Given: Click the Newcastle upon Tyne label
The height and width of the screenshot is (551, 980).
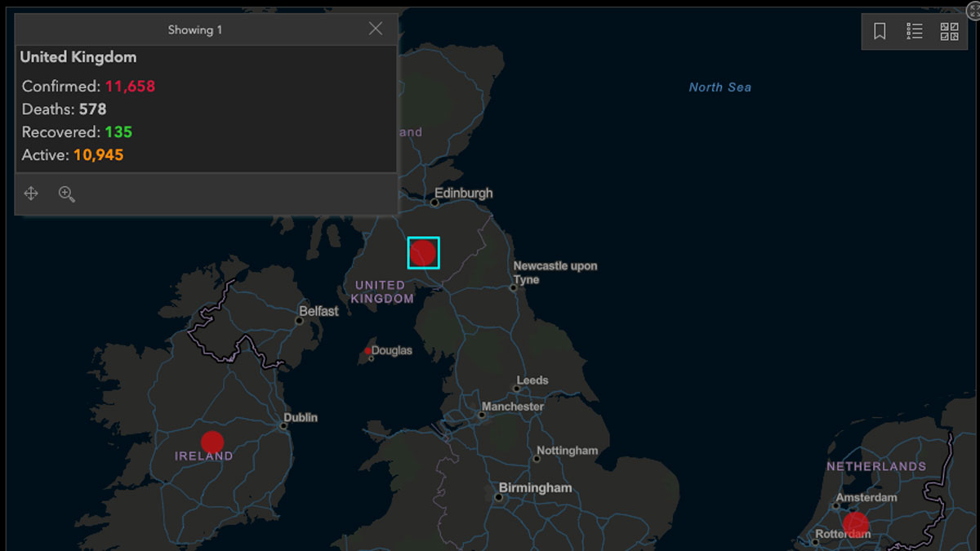Looking at the screenshot, I should 555,273.
